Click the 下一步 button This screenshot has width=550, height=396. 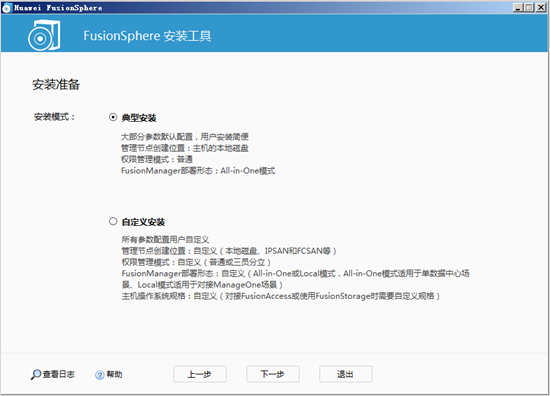click(x=273, y=374)
